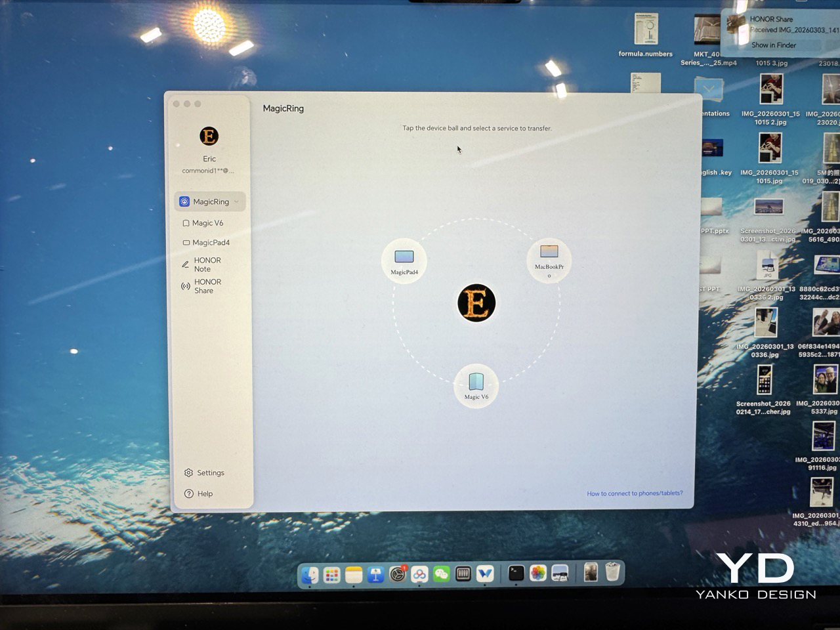Image resolution: width=840 pixels, height=630 pixels.
Task: Click the central E avatar in ring
Action: [476, 303]
